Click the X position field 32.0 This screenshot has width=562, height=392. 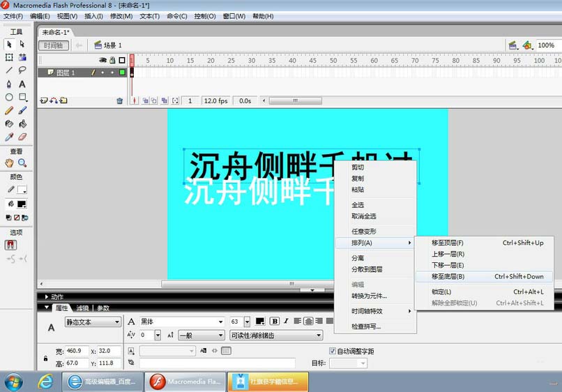(109, 351)
